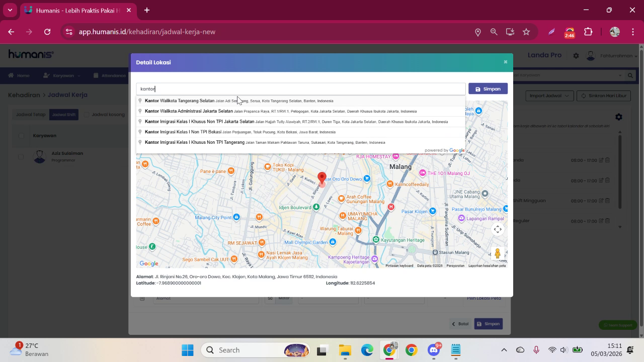Click Pasar Oro Oro Dowo shopping marker
The width and height of the screenshot is (644, 362).
367,178
